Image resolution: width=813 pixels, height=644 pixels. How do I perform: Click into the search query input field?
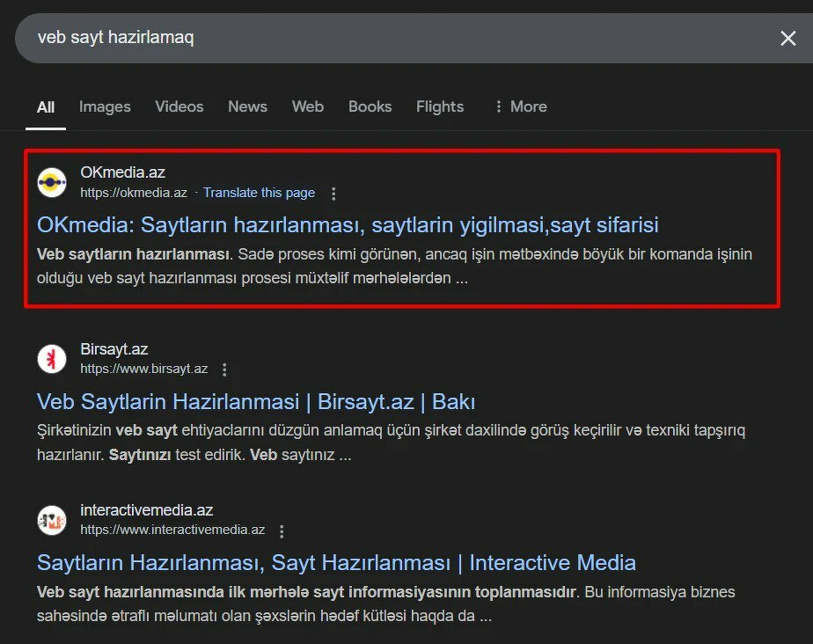click(x=352, y=38)
